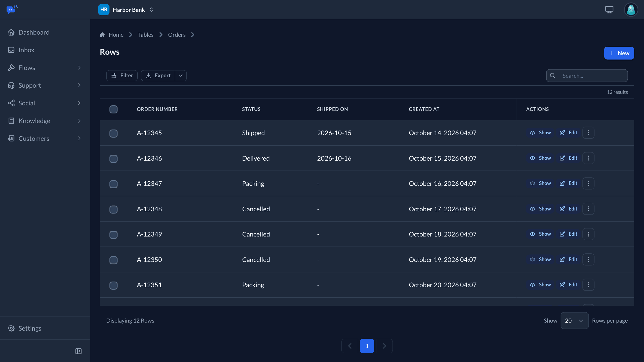This screenshot has height=362, width=644.
Task: Toggle the select-all rows checkbox
Action: (x=114, y=109)
